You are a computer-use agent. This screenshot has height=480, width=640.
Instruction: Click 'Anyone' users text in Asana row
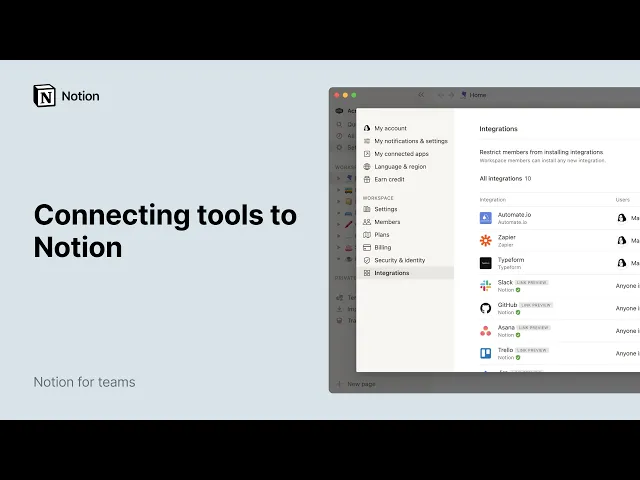[x=627, y=331]
